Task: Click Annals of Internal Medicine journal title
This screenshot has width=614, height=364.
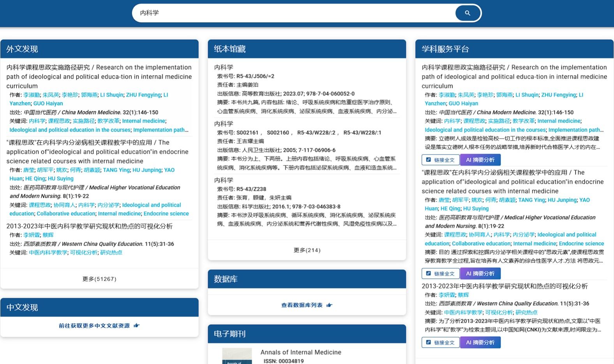Action: (301, 352)
